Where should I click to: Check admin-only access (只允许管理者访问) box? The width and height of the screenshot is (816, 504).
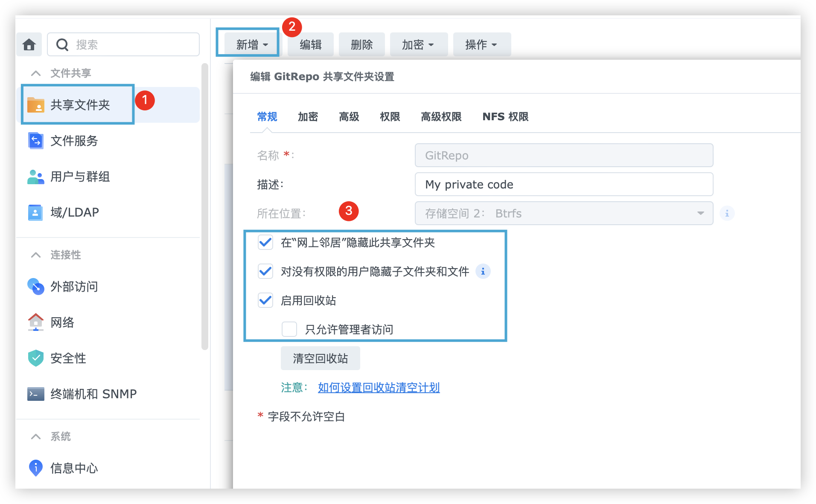point(289,330)
